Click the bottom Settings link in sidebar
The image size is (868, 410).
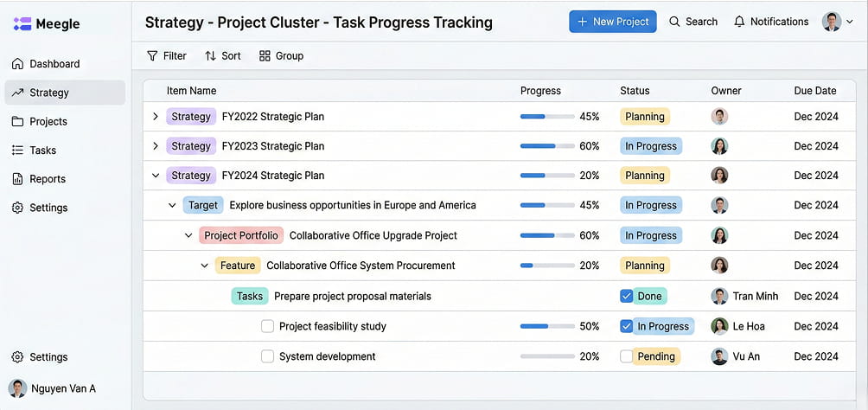coord(48,357)
